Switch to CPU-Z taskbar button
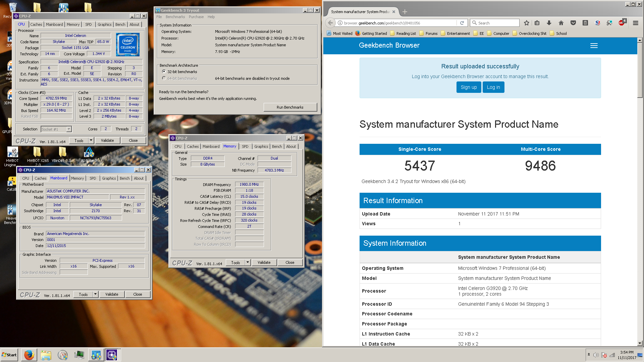The width and height of the screenshot is (644, 362). coord(112,355)
